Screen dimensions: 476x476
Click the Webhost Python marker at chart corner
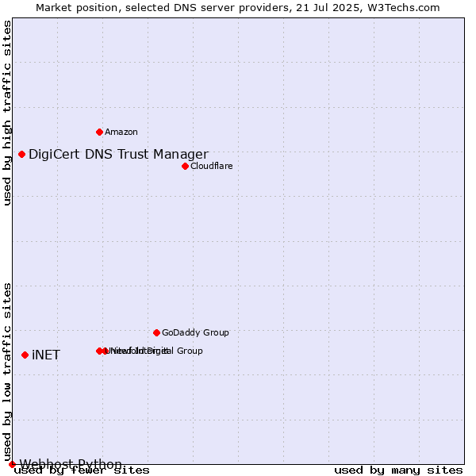coord(12,464)
